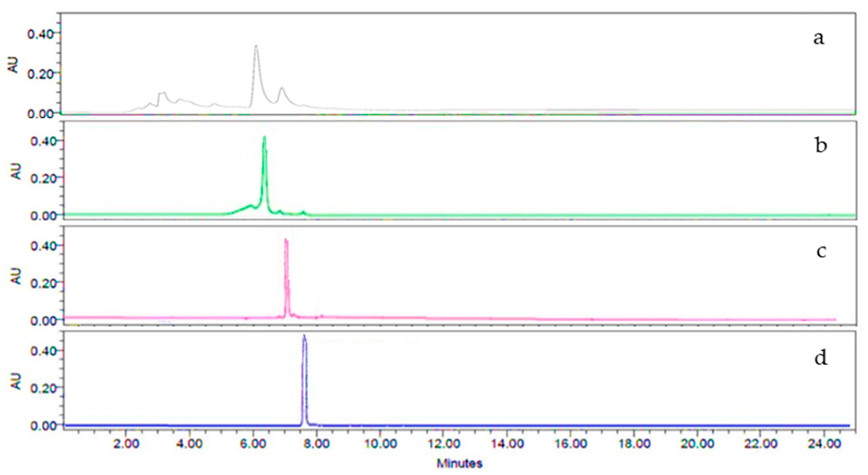The height and width of the screenshot is (475, 868).
Task: Click the AU label of chromatogram a
Action: (13, 65)
